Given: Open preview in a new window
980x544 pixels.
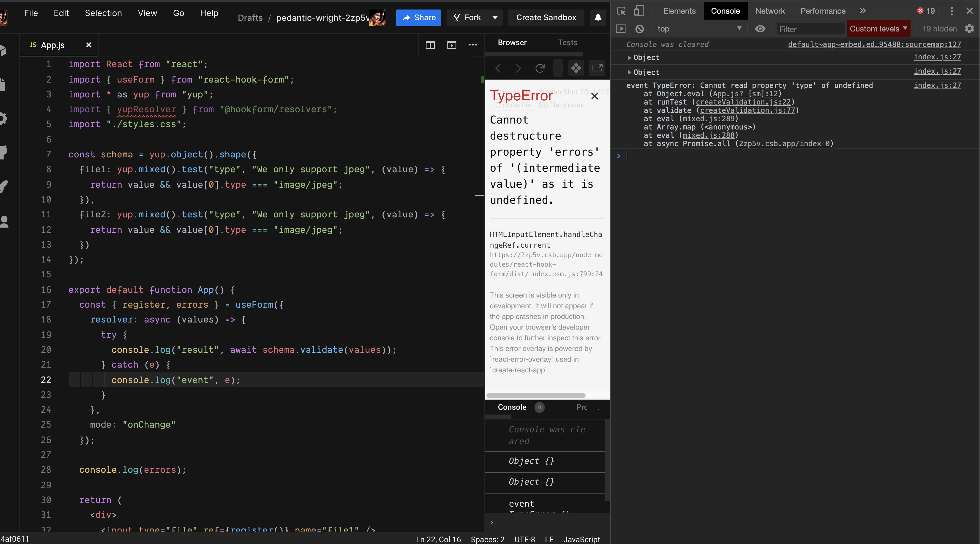Looking at the screenshot, I should coord(597,69).
